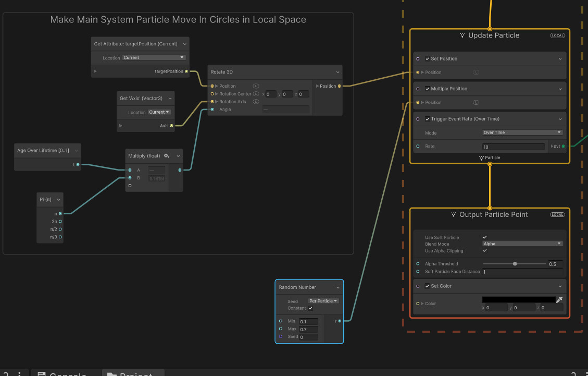Click the particle icon in Update Particle header
588x376 pixels.
tap(462, 35)
